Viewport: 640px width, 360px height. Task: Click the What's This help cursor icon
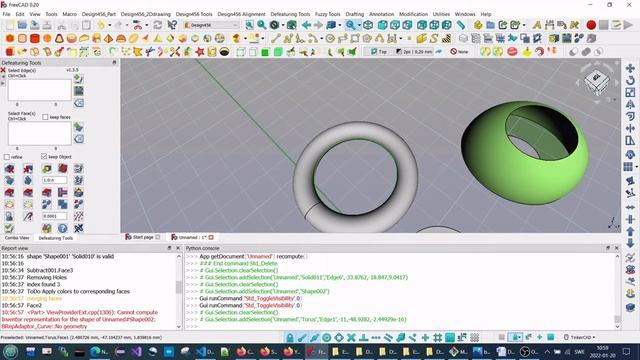coord(172,25)
